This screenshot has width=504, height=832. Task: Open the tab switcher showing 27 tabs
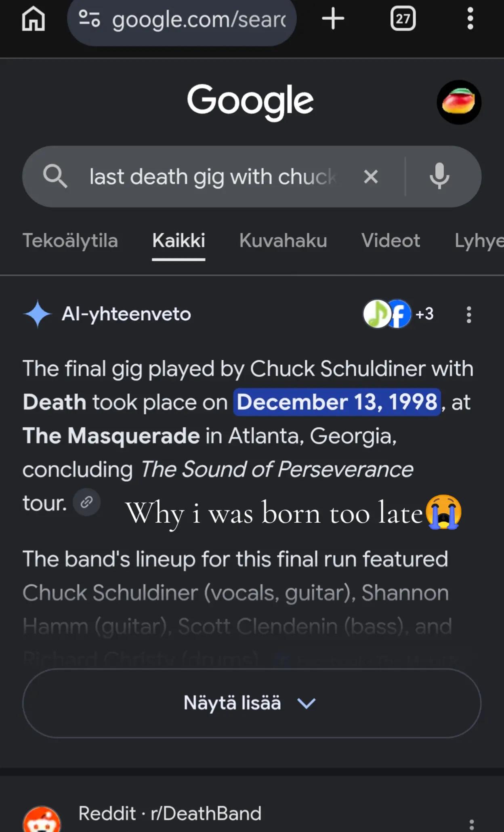[403, 19]
